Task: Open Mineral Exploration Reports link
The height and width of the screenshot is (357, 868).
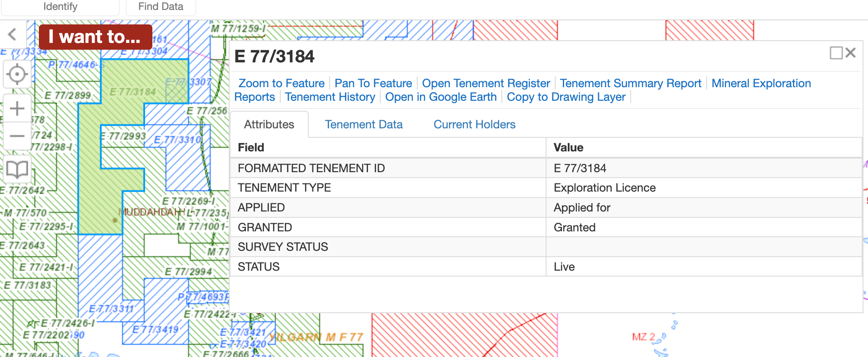Action: (x=761, y=83)
